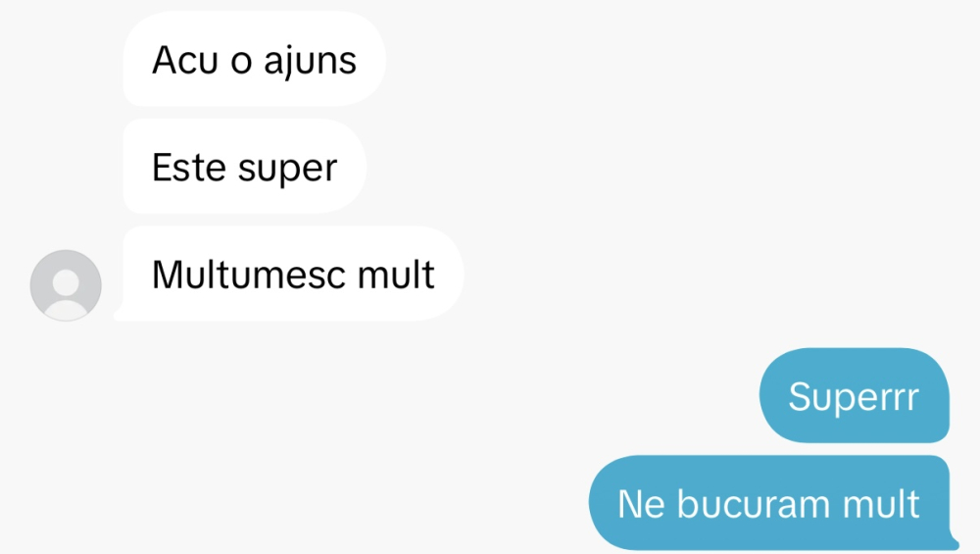Click 'mult' in the 'Multumesc mult' bubble
Viewport: 980px width, 554px height.
coord(396,275)
